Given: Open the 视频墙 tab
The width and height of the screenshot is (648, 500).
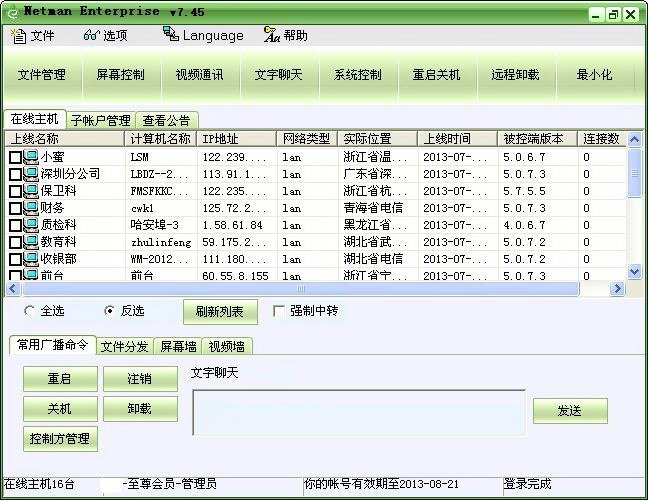Looking at the screenshot, I should pyautogui.click(x=226, y=346).
